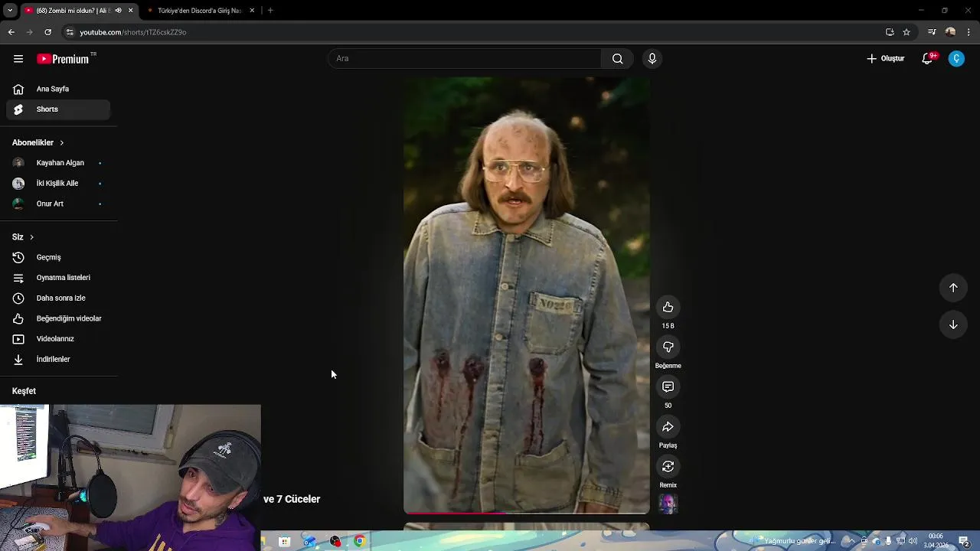
Task: Expand the Siz section chevron
Action: (x=31, y=237)
